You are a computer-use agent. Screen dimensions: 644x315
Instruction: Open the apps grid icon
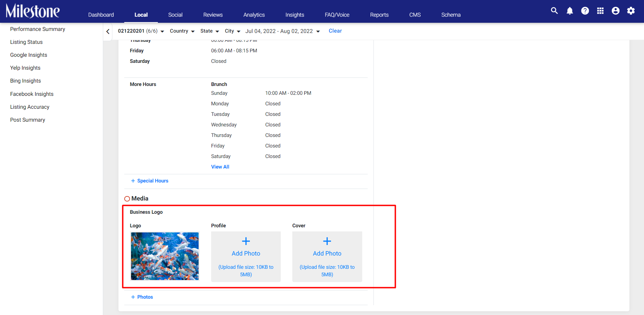coord(600,11)
